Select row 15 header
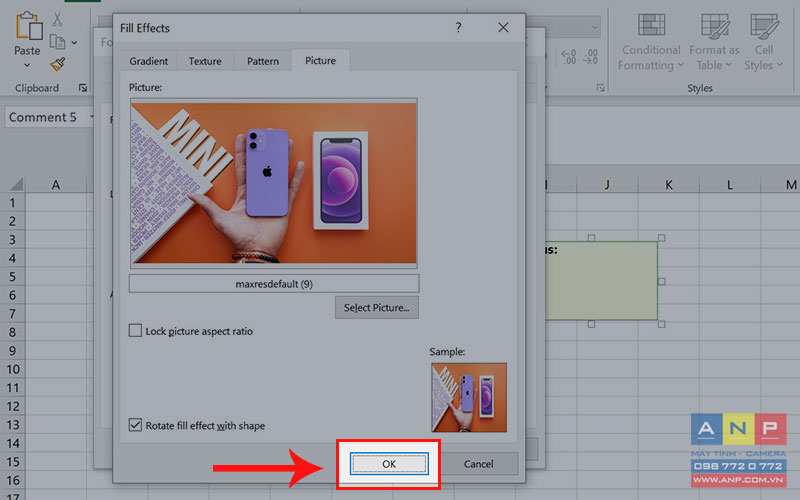Image resolution: width=800 pixels, height=500 pixels. pos(12,462)
